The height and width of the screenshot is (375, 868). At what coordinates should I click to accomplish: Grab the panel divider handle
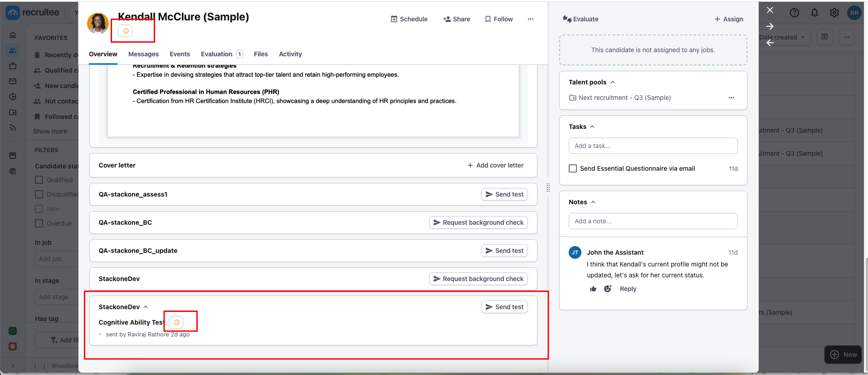[548, 187]
